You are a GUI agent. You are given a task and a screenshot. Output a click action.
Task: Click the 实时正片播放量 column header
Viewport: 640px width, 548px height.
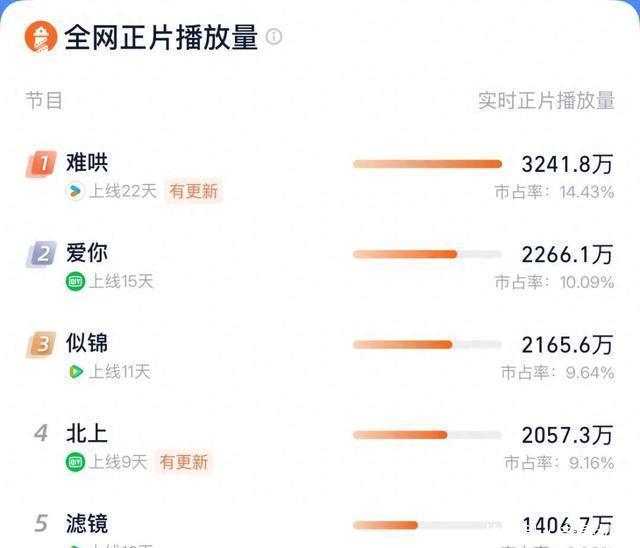tap(546, 101)
